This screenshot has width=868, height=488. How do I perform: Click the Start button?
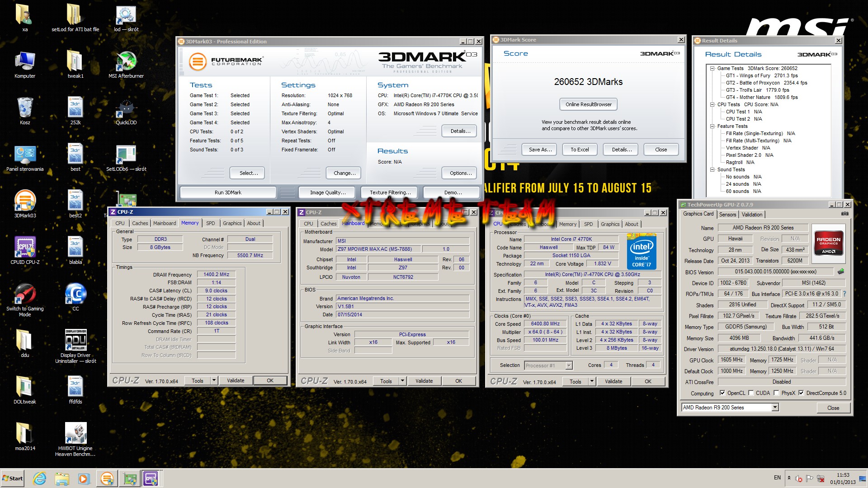(13, 479)
